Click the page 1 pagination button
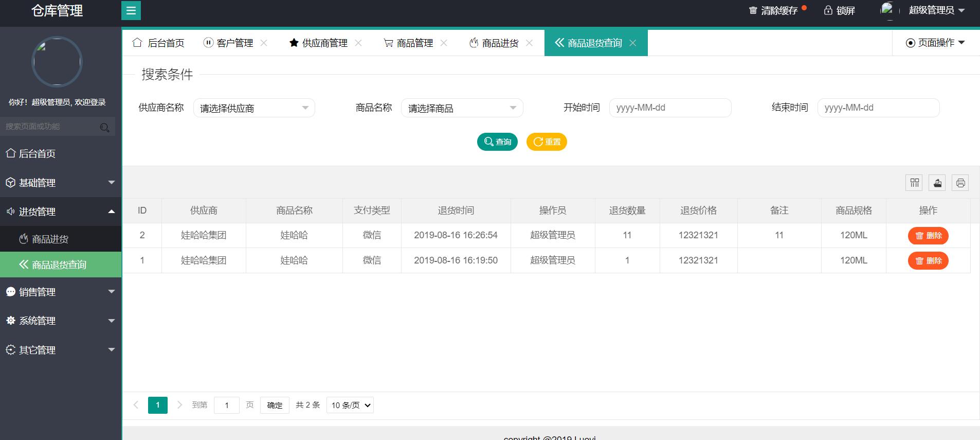The width and height of the screenshot is (980, 440). click(x=158, y=405)
